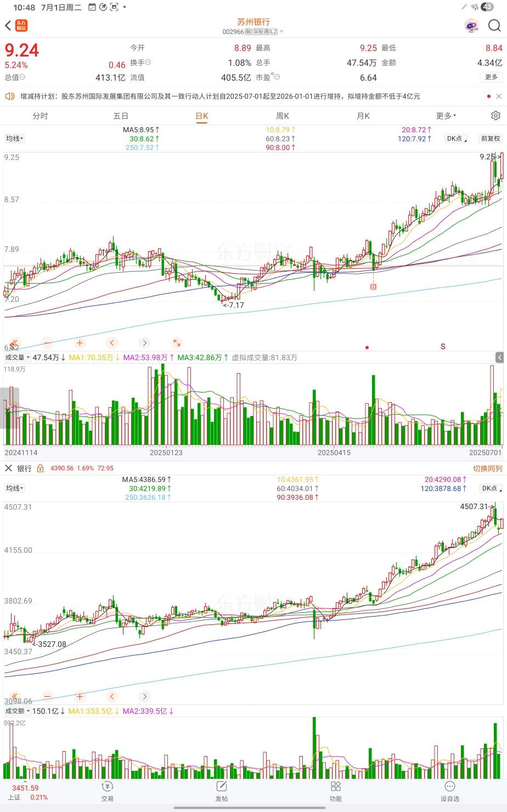
Task: Tap the orange 东方财富 logo icon
Action: 21,26
